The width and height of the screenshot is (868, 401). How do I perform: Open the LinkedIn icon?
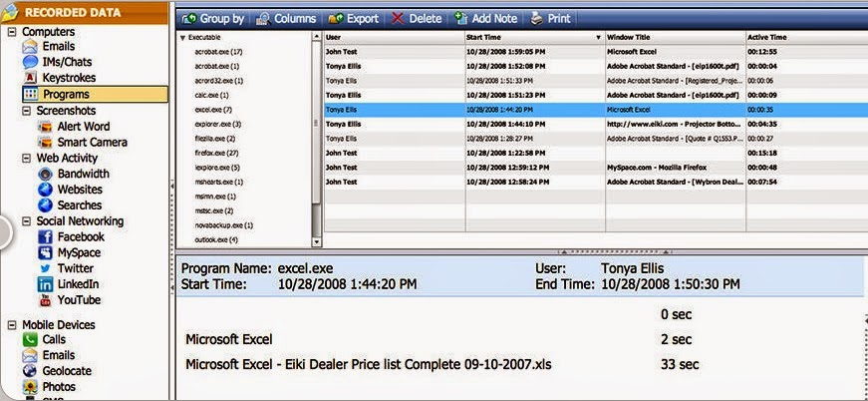pos(46,284)
